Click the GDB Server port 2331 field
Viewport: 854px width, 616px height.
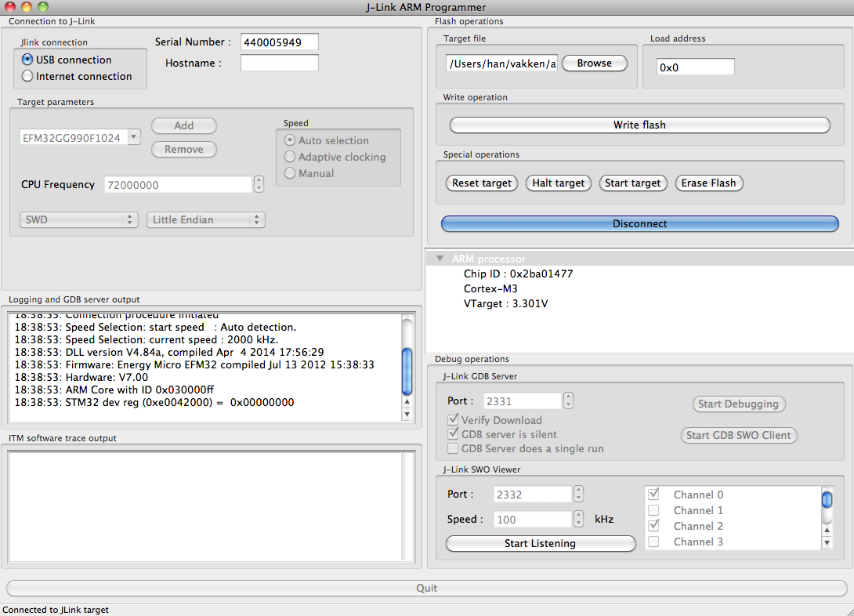(523, 400)
